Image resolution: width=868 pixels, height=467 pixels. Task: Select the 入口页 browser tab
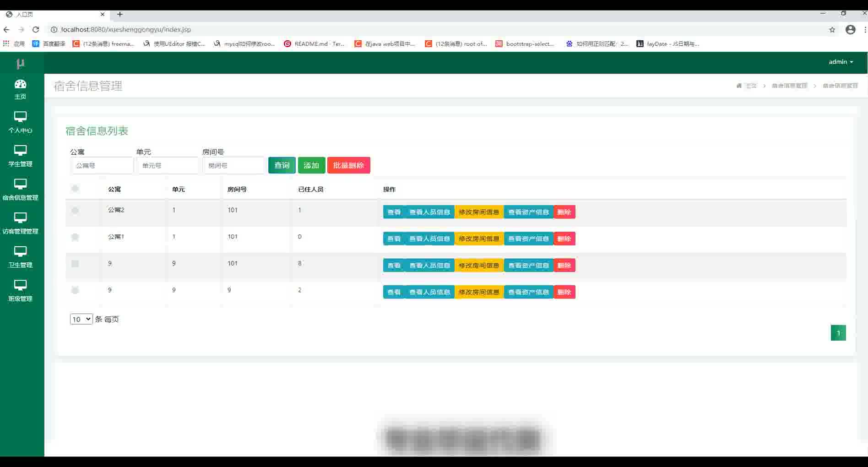pos(55,14)
